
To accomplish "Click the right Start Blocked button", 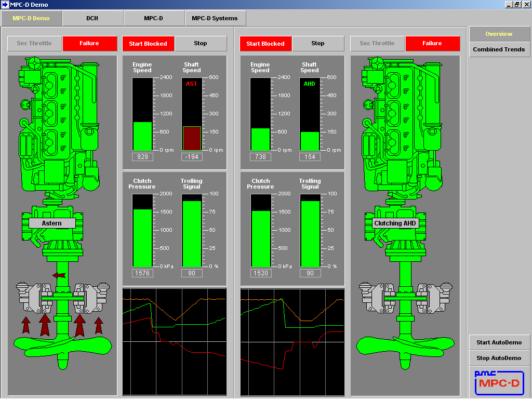I will point(265,44).
